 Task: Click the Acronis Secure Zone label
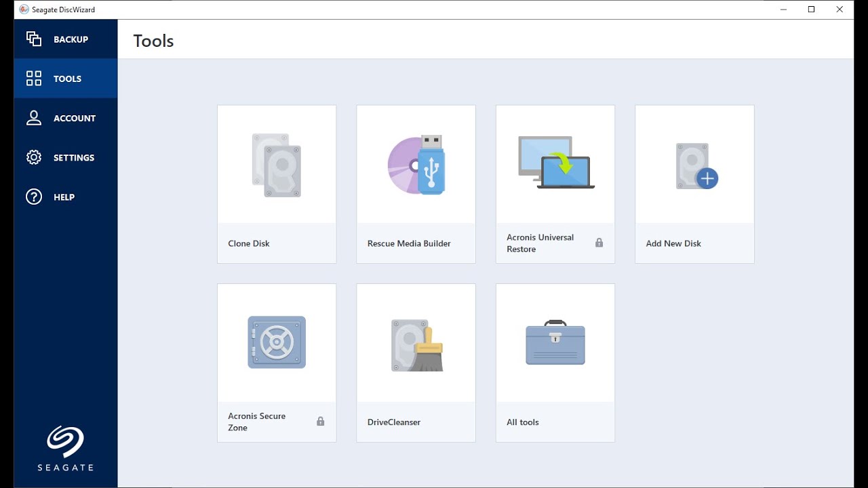click(257, 422)
